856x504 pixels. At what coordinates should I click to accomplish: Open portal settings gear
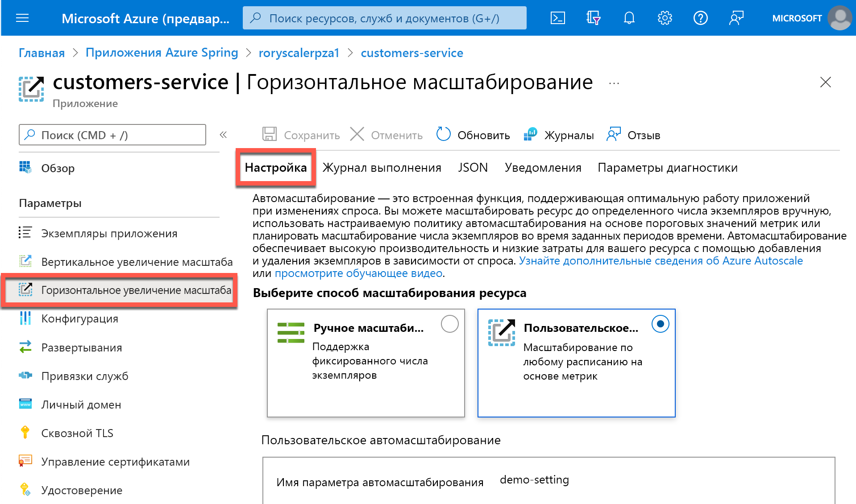tap(665, 18)
